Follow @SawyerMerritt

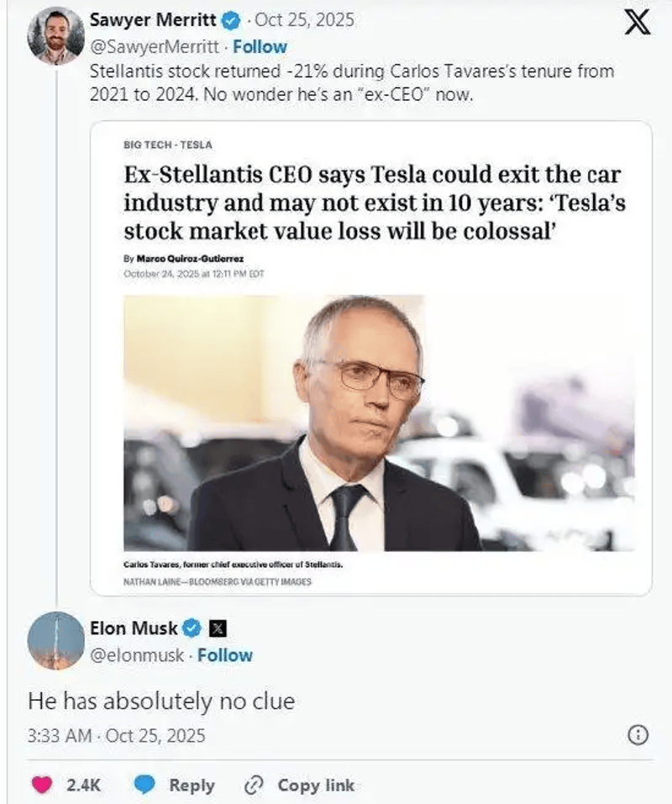click(260, 47)
